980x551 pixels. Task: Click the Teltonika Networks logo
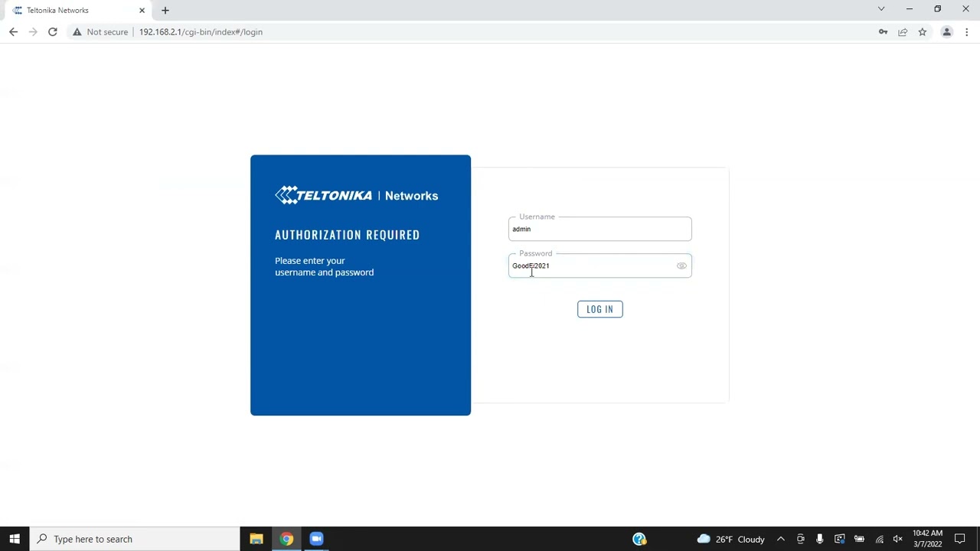pos(357,196)
